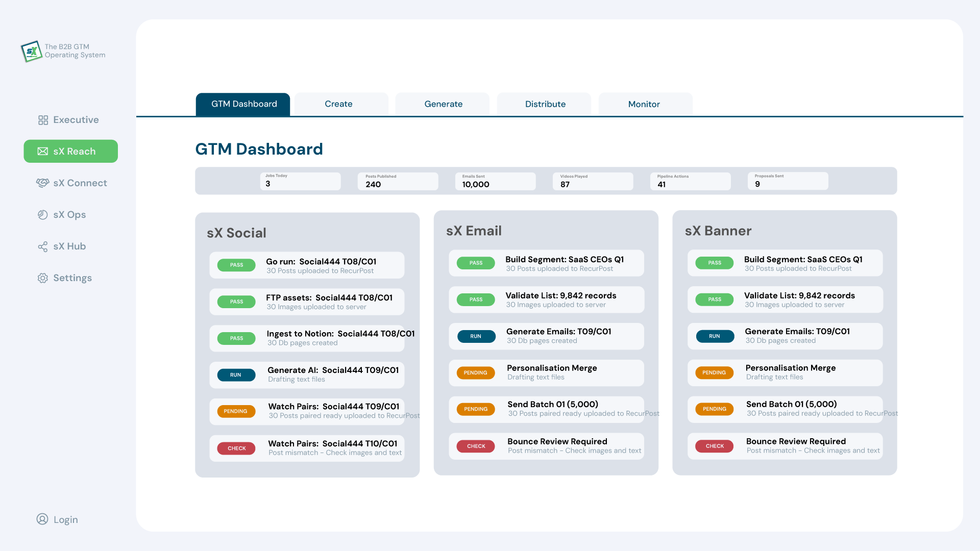Open Bounce Review Required in sX Email
The image size is (980, 551).
click(x=557, y=442)
